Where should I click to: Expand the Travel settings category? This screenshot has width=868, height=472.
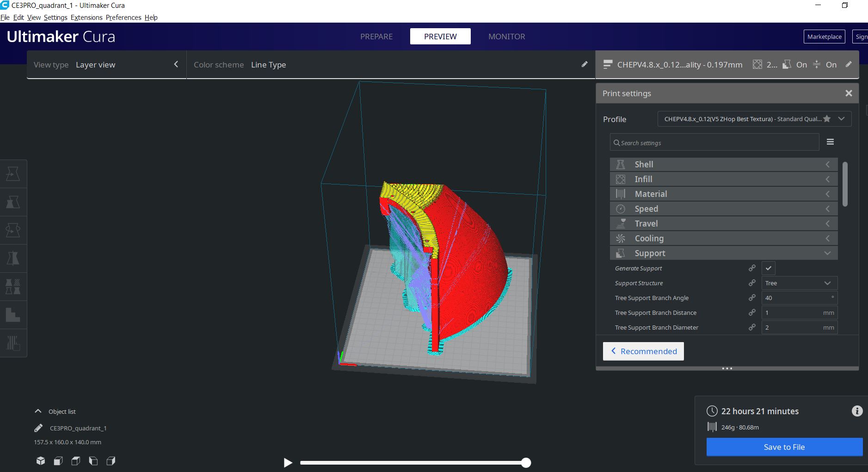tap(724, 223)
